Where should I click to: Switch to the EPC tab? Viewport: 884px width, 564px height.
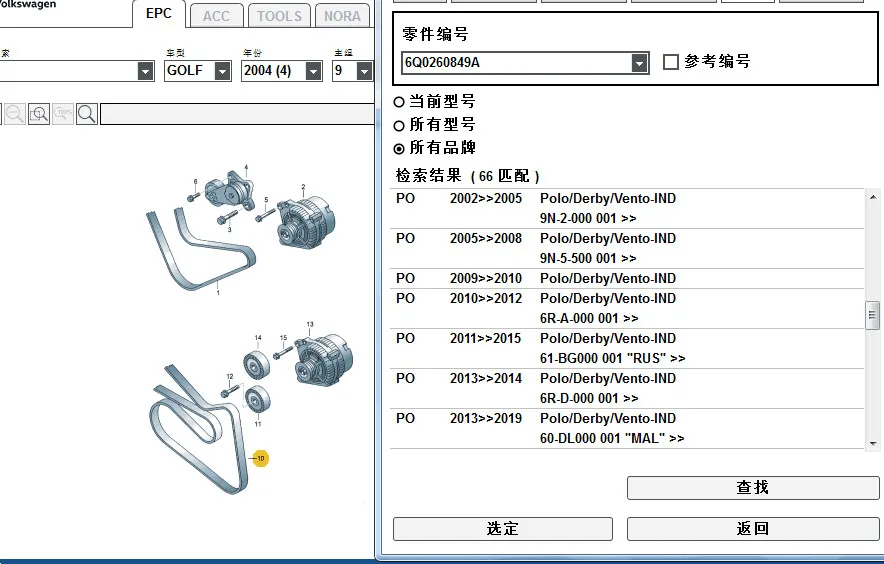pyautogui.click(x=159, y=14)
